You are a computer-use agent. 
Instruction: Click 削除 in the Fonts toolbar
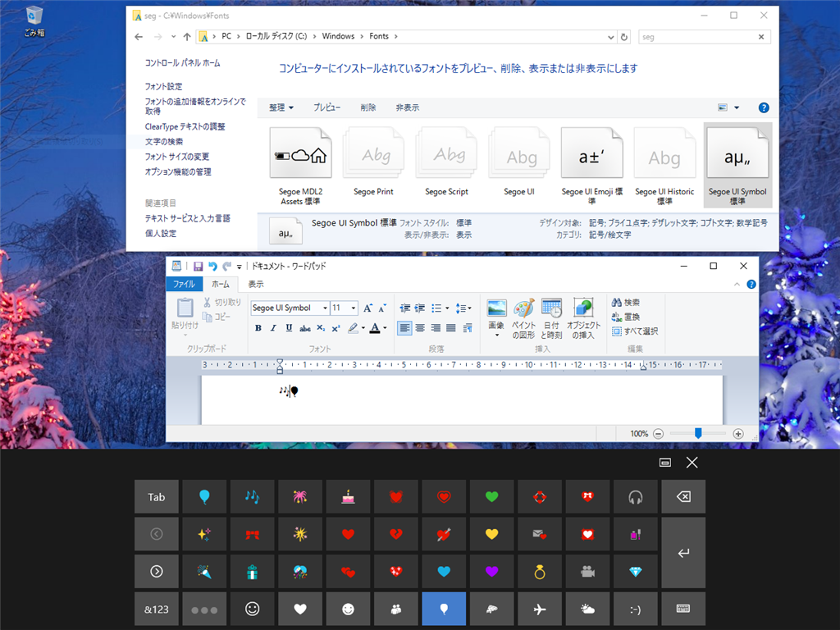pyautogui.click(x=368, y=107)
